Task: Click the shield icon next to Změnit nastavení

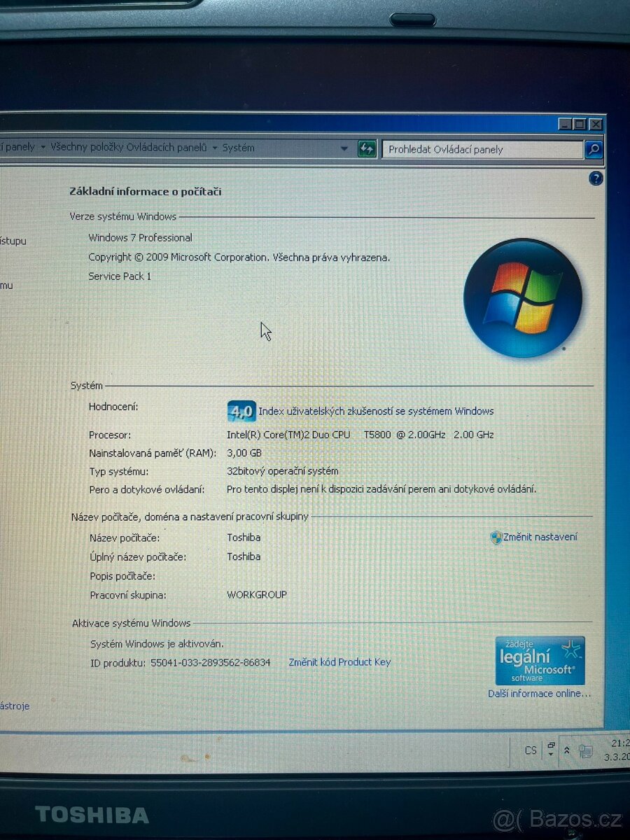Action: 496,538
